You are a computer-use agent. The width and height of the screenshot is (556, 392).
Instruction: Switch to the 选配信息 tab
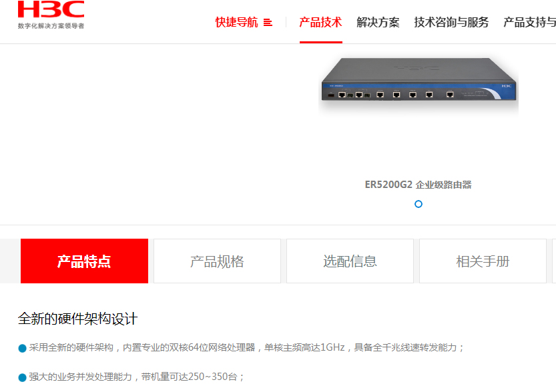click(350, 261)
